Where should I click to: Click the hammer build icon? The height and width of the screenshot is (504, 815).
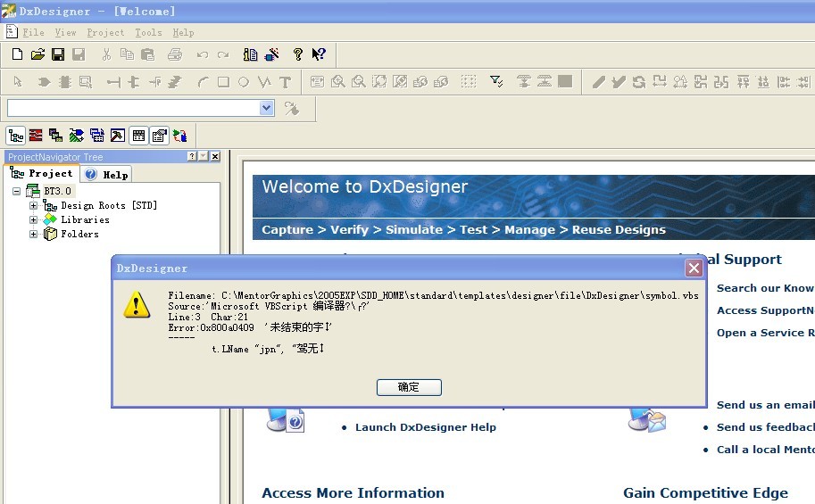pyautogui.click(x=118, y=136)
